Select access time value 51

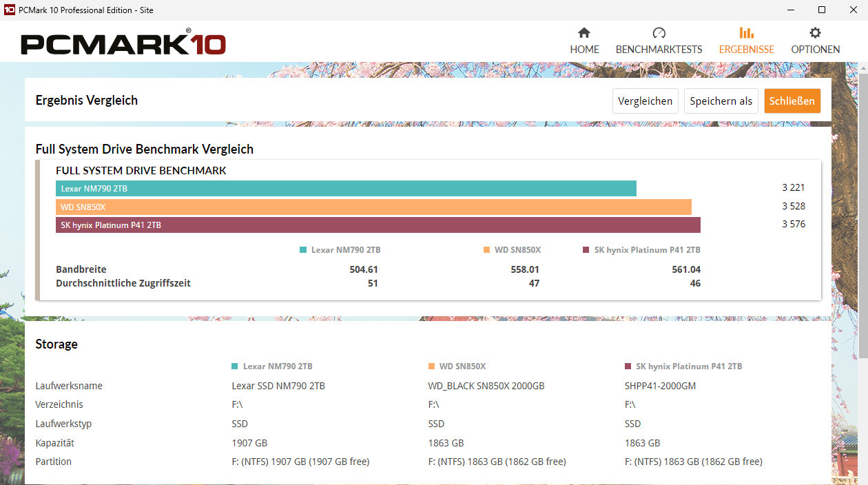pyautogui.click(x=373, y=283)
